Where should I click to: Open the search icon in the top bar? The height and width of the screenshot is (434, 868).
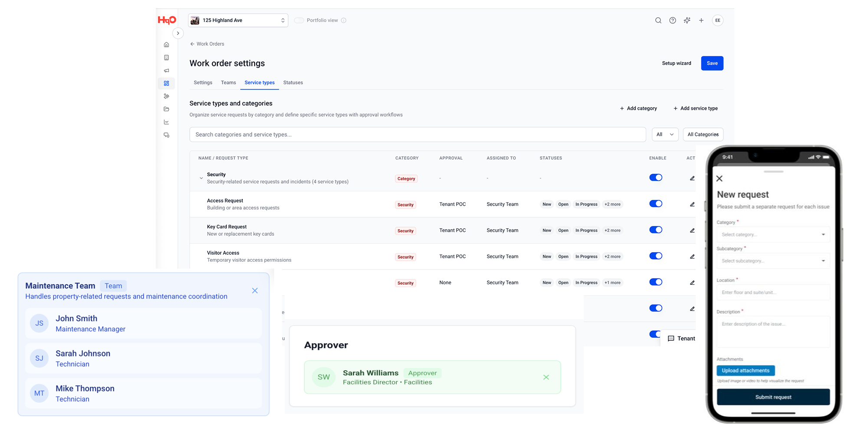point(658,20)
